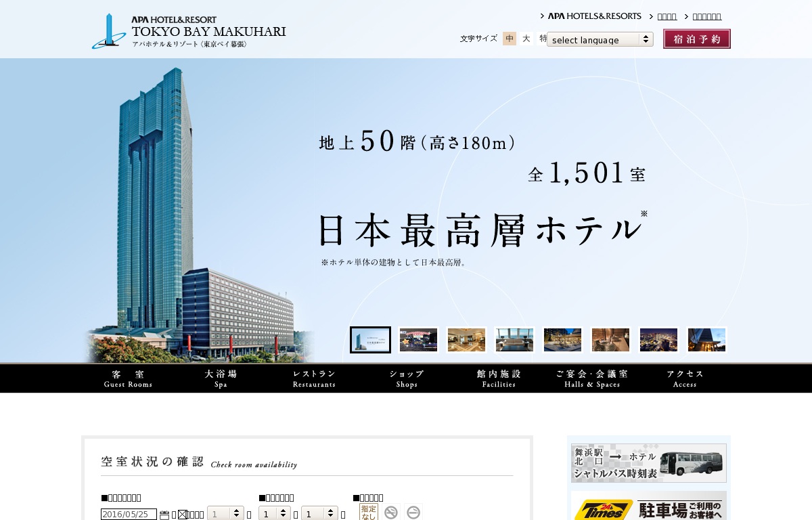
Task: Open the disabled nights count dropdown
Action: [225, 514]
